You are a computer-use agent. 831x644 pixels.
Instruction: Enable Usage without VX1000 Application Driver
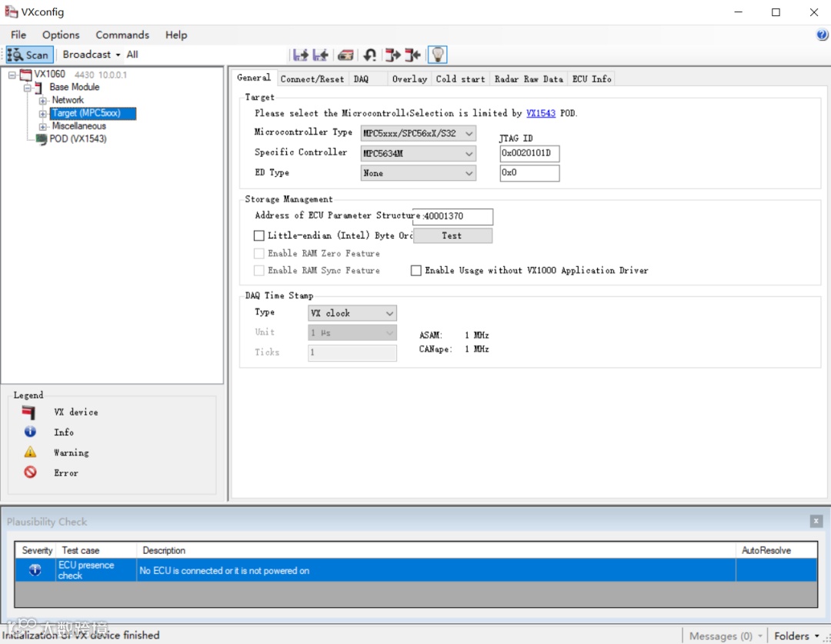pyautogui.click(x=416, y=270)
